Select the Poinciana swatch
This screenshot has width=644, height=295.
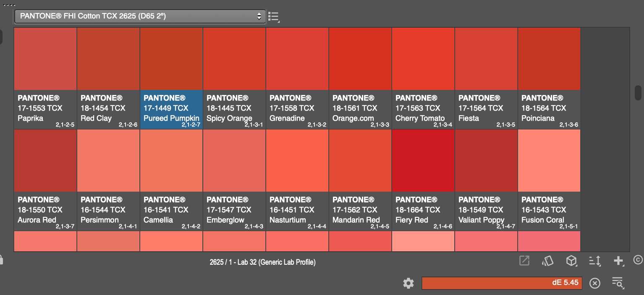coord(549,59)
